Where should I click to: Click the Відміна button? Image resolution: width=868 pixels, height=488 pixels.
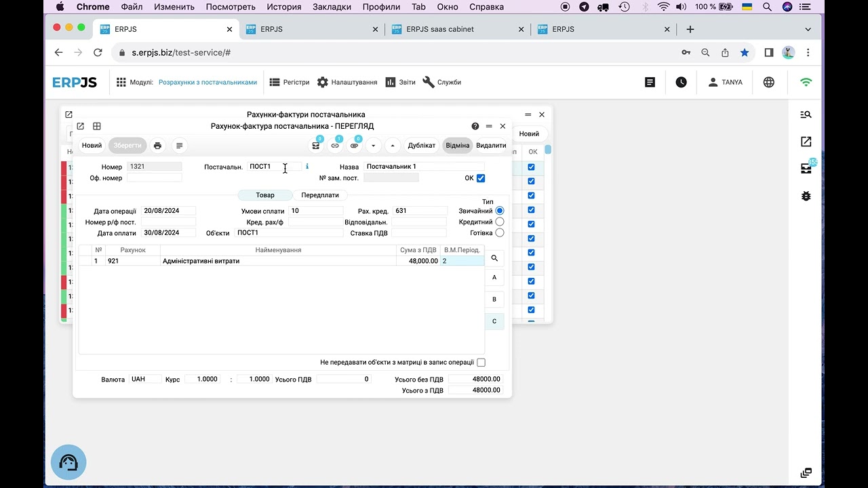click(458, 146)
